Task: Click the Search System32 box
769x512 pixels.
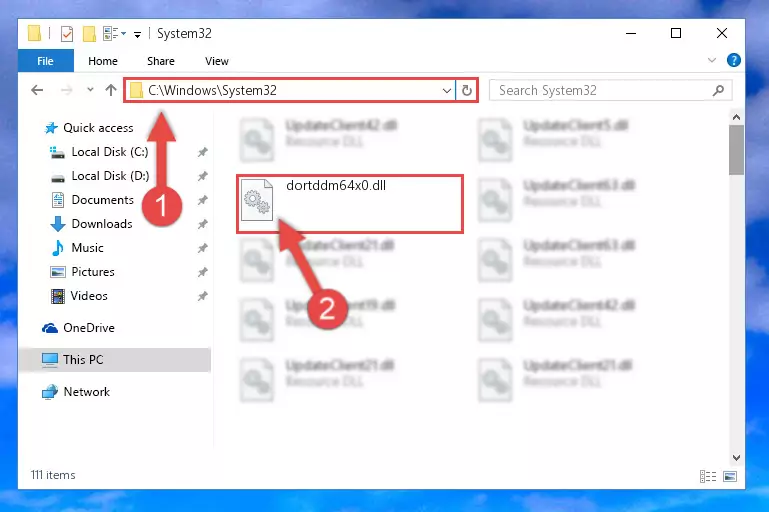Action: click(611, 90)
